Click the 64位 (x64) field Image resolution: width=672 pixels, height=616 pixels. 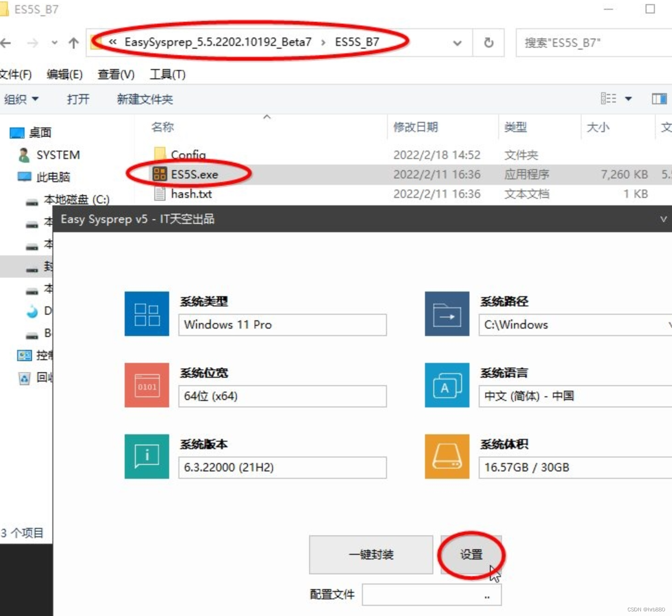[282, 396]
